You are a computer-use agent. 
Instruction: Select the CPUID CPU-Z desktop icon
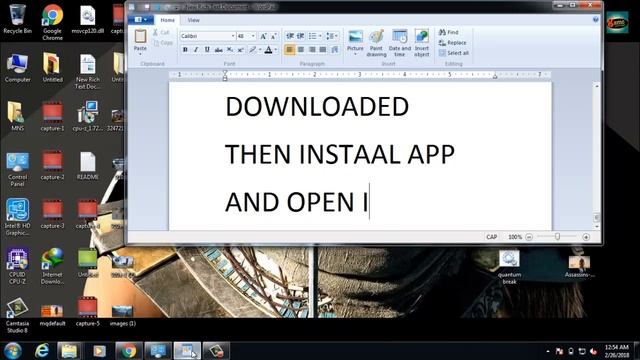coord(17,266)
